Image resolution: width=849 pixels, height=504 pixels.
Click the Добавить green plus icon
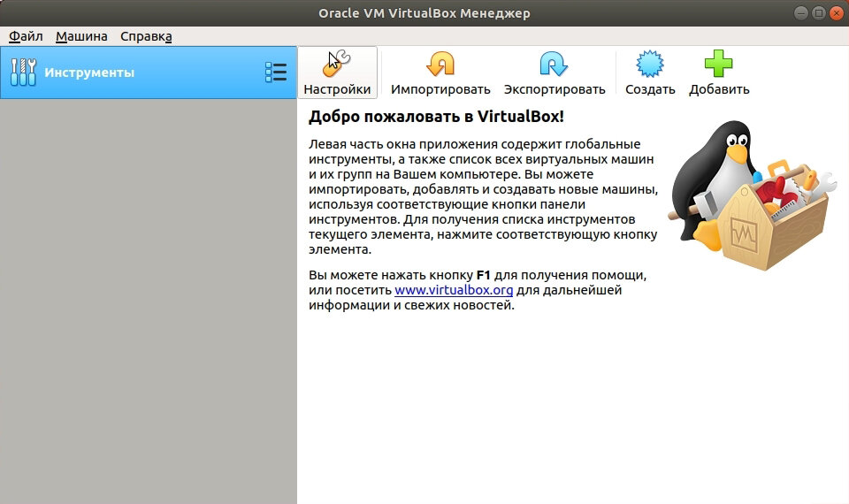tap(718, 64)
